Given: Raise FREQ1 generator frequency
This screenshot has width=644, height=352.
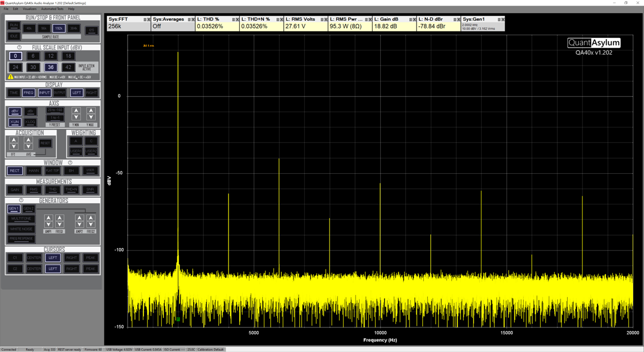Looking at the screenshot, I should pyautogui.click(x=59, y=218).
